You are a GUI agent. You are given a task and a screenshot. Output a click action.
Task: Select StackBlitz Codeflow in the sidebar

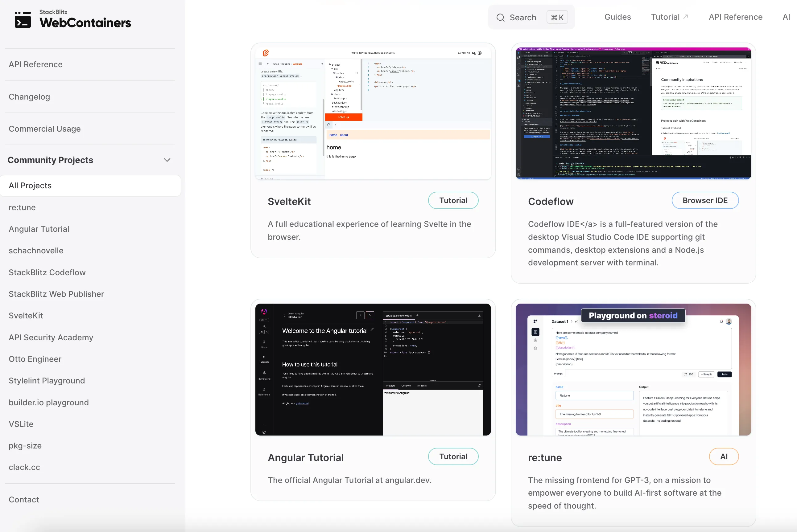coord(47,272)
